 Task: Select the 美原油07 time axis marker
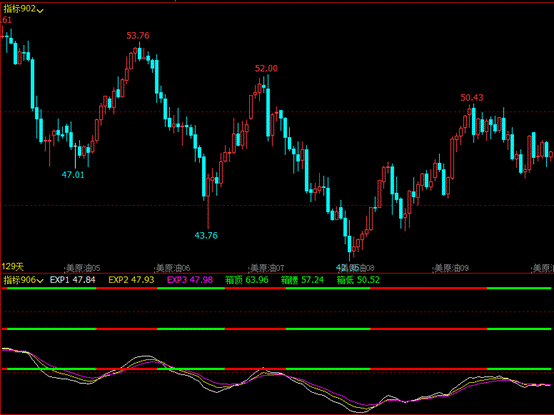point(267,268)
